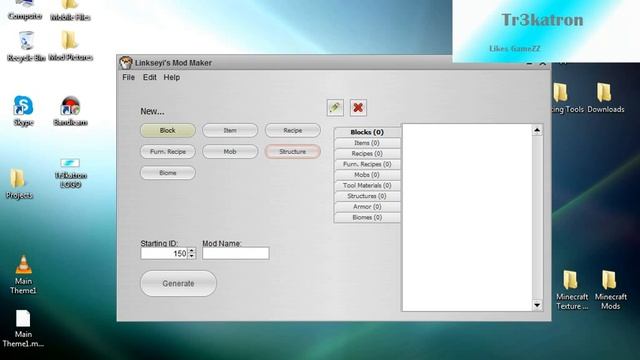Switch to the Items (0) tab
640x360 pixels.
(367, 143)
